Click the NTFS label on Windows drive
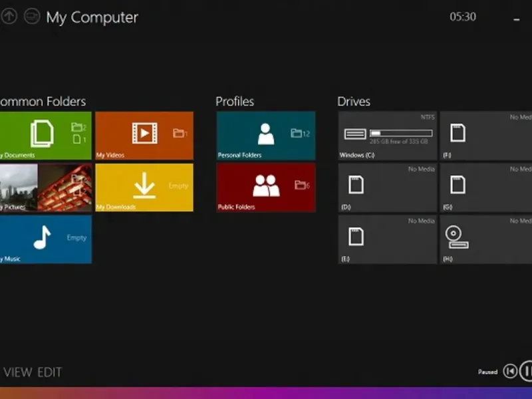Viewport: 532px width, 399px height. [x=428, y=117]
